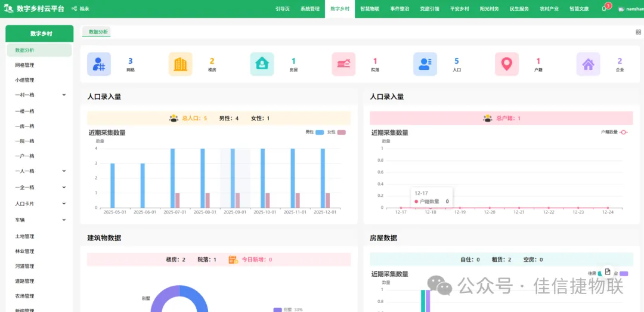Click the people icon next to 总人口
644x312 pixels.
pyautogui.click(x=174, y=118)
